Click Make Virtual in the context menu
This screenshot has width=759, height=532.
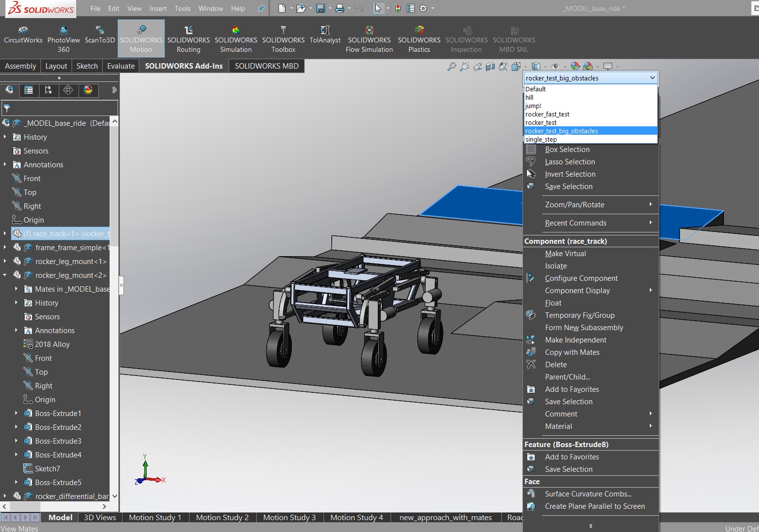[x=565, y=254]
